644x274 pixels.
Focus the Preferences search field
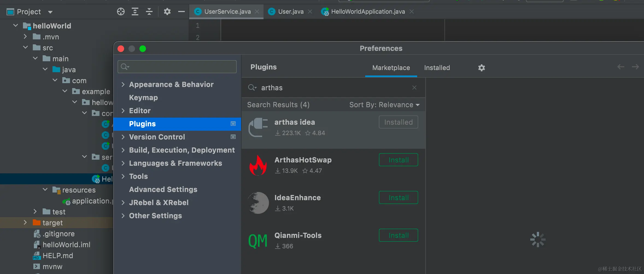[177, 67]
